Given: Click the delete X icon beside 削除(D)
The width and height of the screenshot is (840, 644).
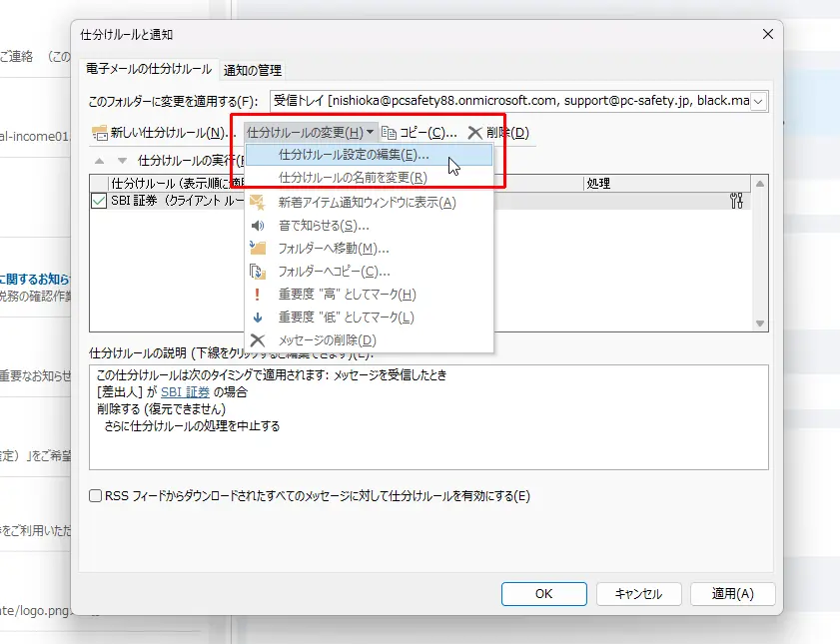Looking at the screenshot, I should 474,133.
